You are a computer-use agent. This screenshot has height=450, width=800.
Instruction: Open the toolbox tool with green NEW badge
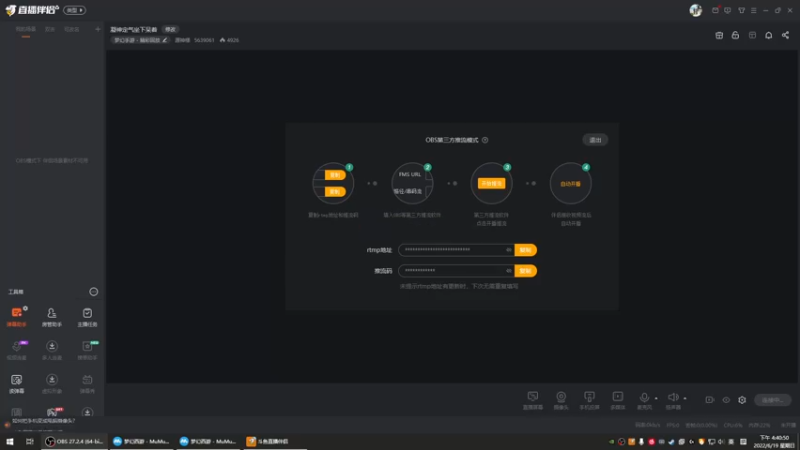pos(87,350)
